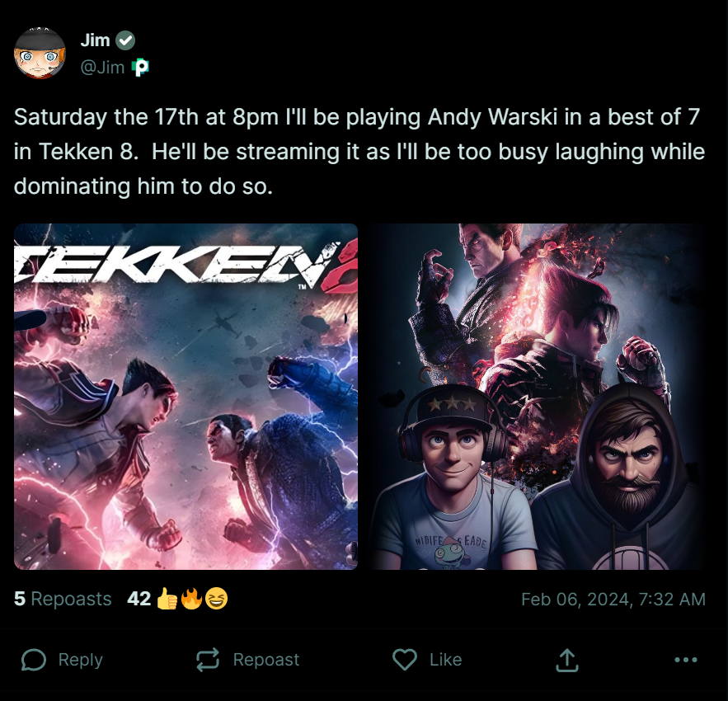Viewport: 728px width, 701px height.
Task: Click the Feb 06, 2024 timestamp
Action: [x=613, y=599]
